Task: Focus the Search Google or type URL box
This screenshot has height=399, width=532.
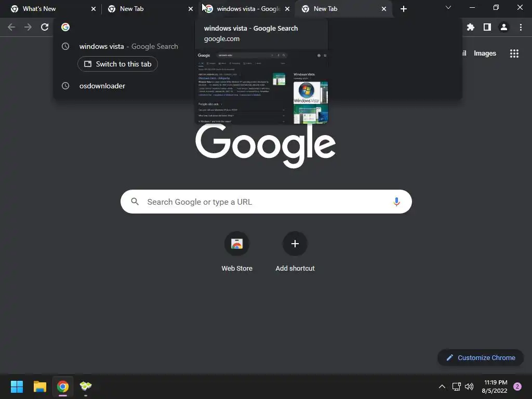Action: (x=266, y=202)
